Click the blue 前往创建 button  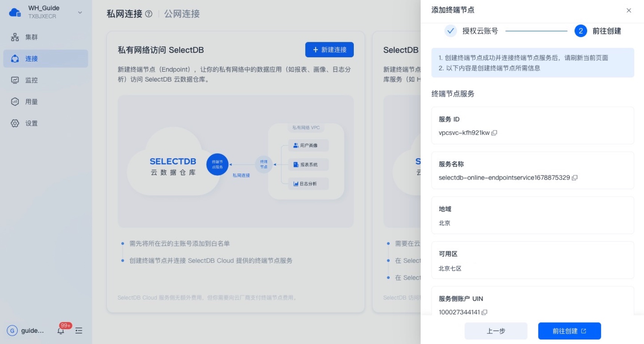tap(570, 331)
